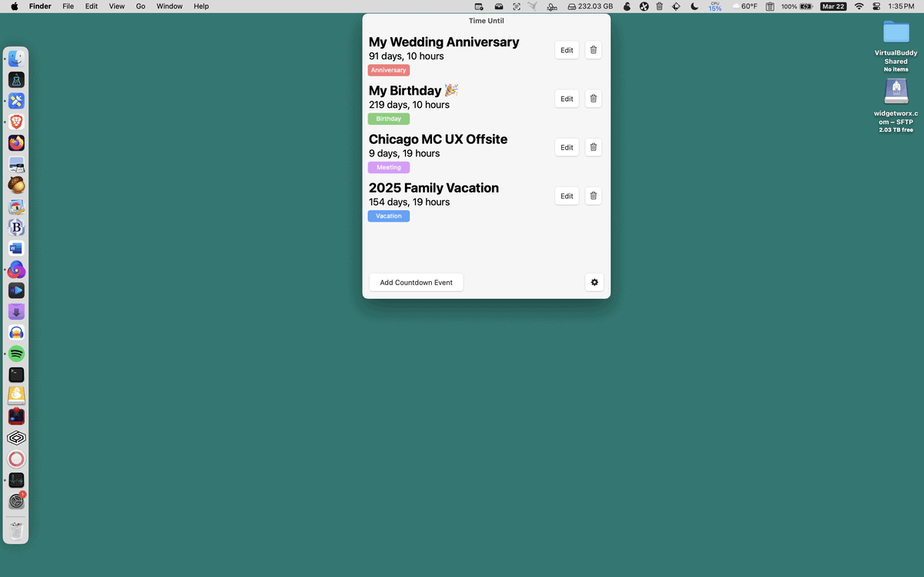Viewport: 924px width, 577px height.
Task: Select the purple Meeting tag
Action: click(388, 167)
